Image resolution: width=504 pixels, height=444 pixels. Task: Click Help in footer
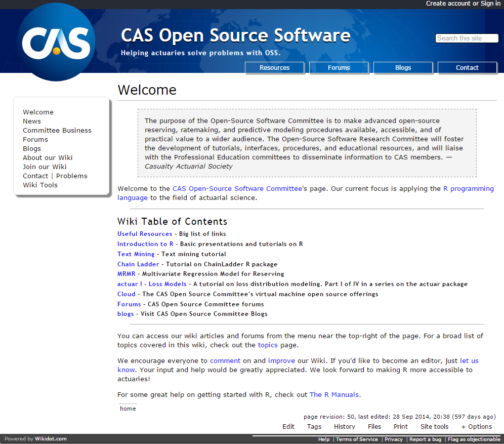click(324, 439)
